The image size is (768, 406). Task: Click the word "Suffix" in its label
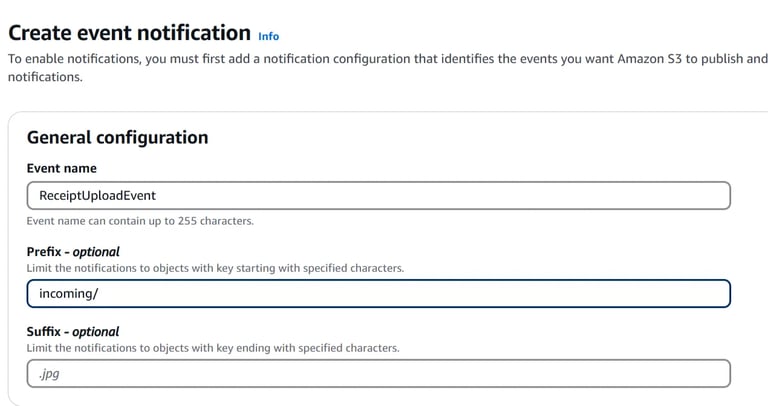tap(45, 331)
